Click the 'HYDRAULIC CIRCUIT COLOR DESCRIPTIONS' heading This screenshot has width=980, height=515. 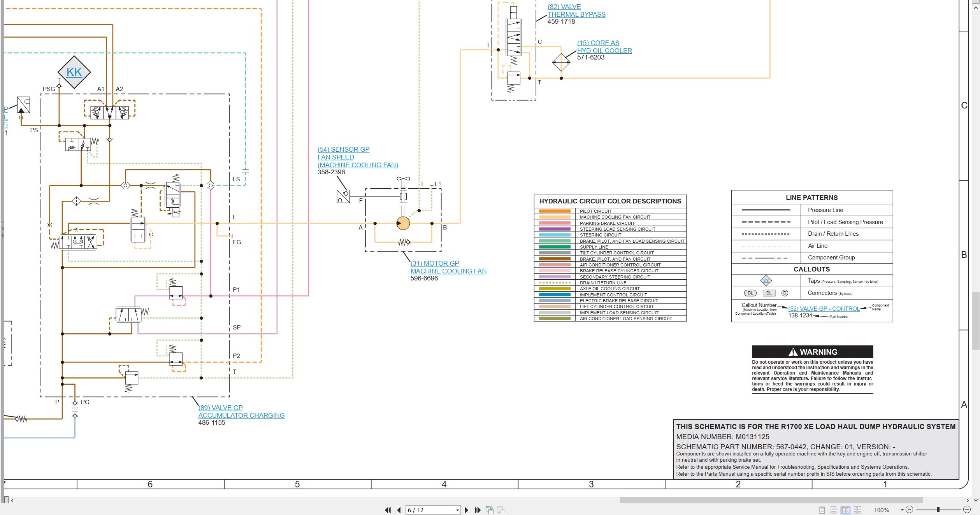click(610, 201)
